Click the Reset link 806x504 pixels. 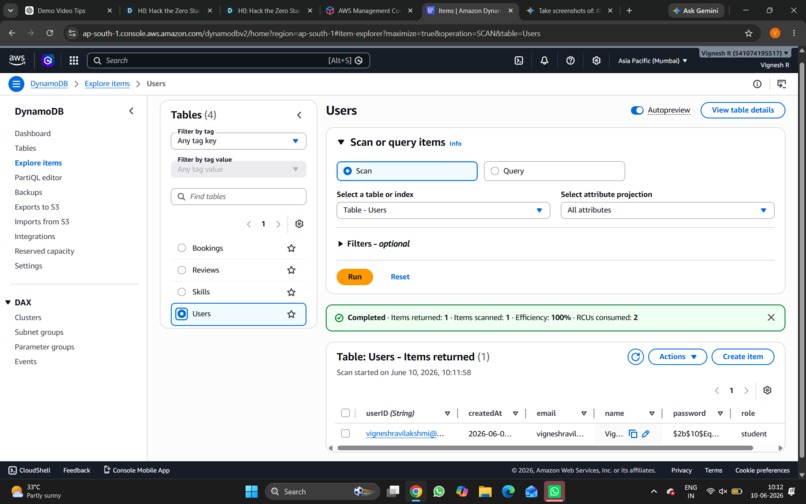point(400,277)
